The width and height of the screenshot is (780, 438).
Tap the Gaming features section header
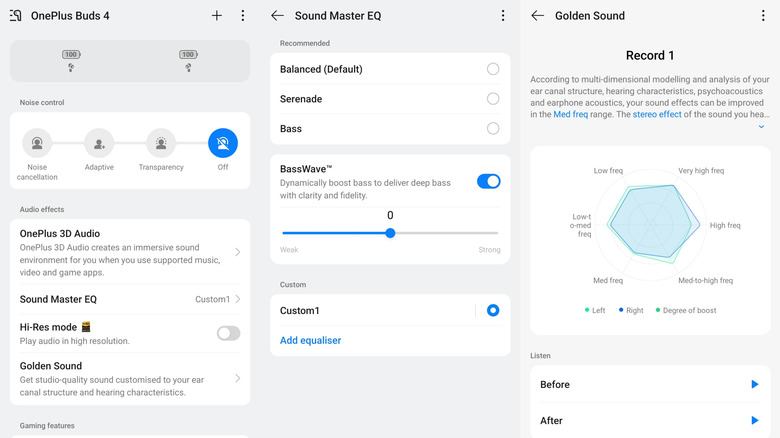pyautogui.click(x=47, y=426)
